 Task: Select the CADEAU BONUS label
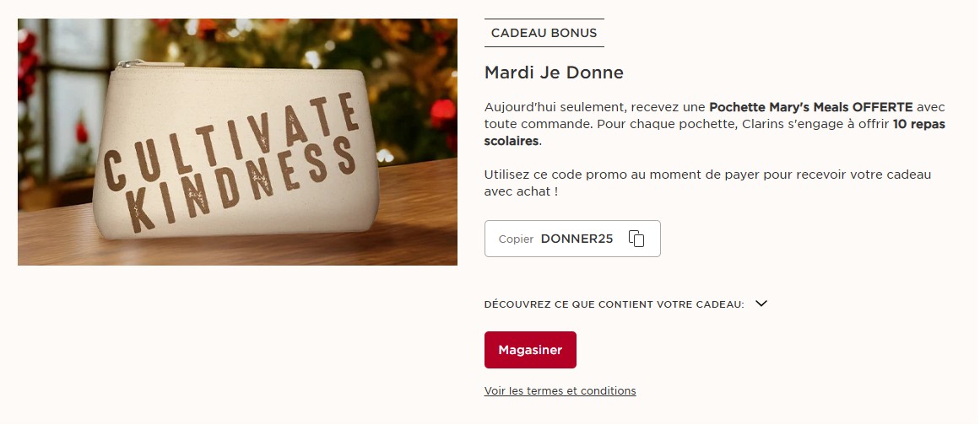click(x=544, y=33)
